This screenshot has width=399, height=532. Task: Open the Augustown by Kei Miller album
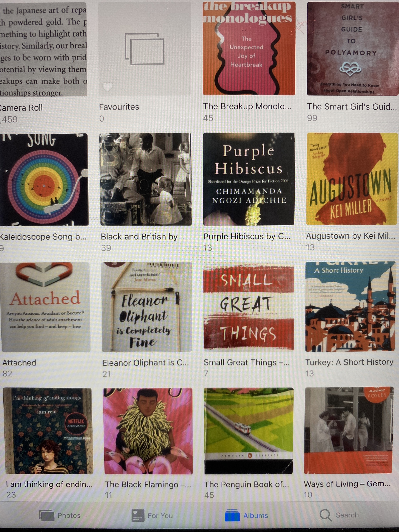[352, 179]
